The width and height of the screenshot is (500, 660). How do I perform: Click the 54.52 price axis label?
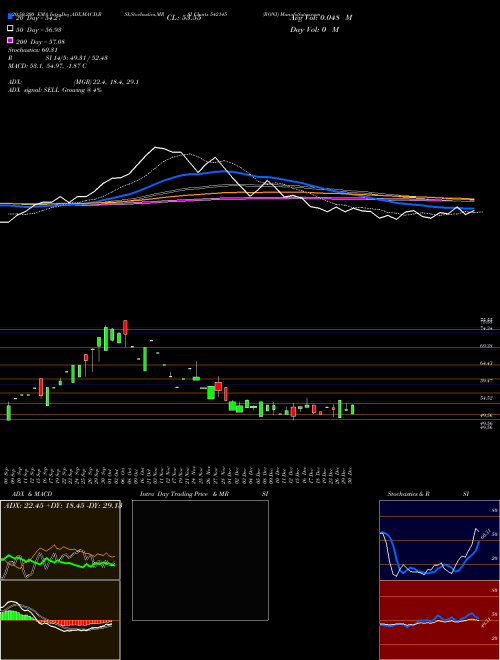pos(487,397)
